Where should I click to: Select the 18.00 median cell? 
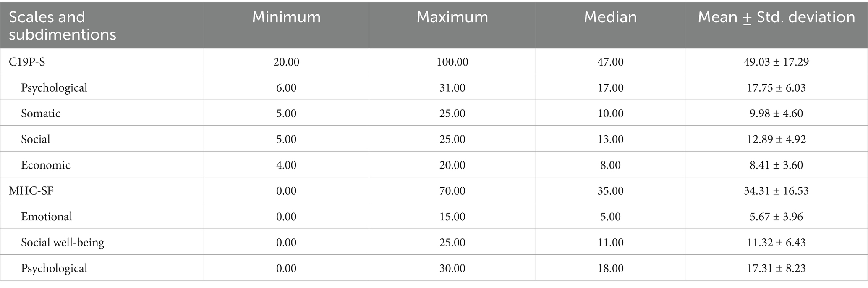click(610, 268)
